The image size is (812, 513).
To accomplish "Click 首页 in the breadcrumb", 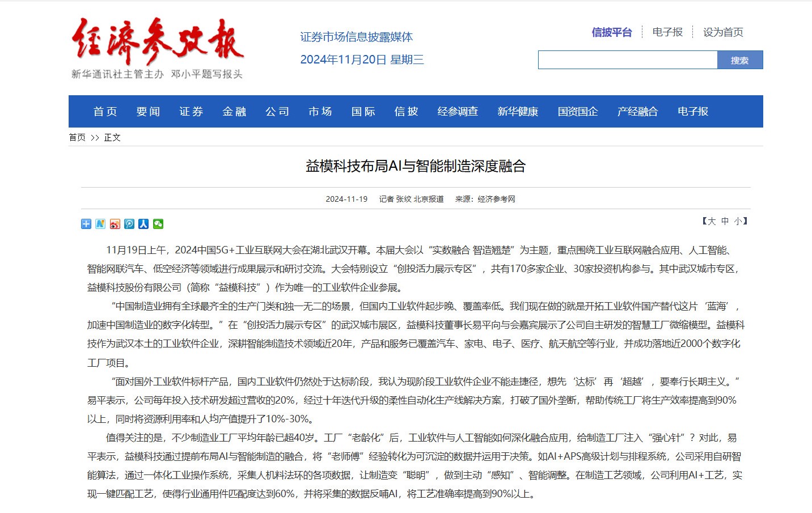I will coord(77,137).
